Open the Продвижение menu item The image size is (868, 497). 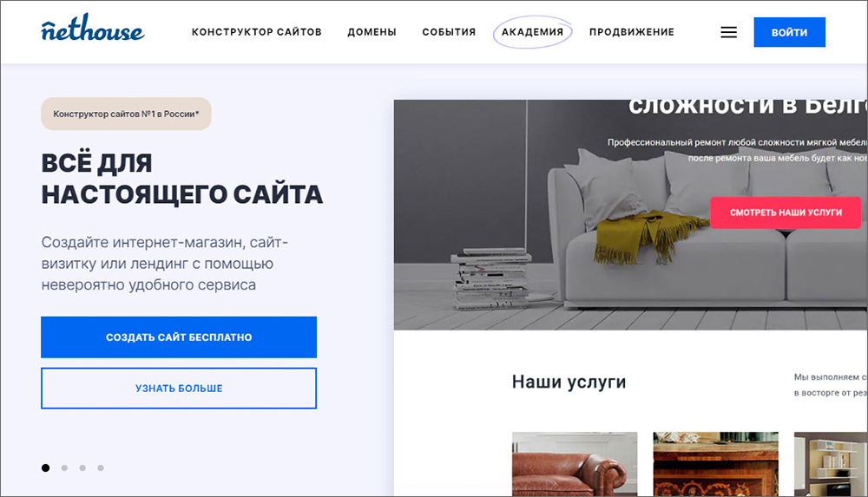coord(632,32)
